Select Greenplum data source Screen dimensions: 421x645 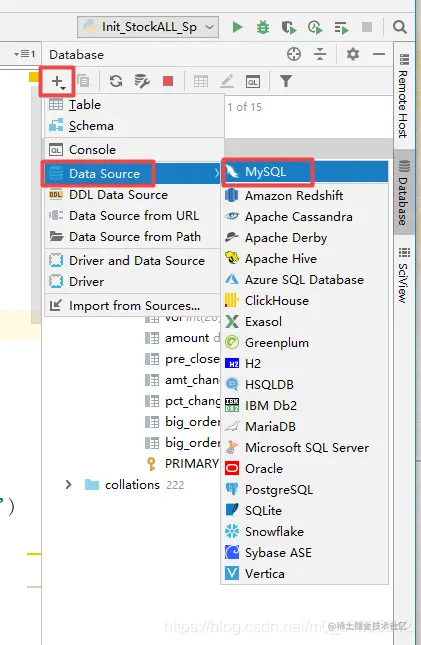[305, 343]
